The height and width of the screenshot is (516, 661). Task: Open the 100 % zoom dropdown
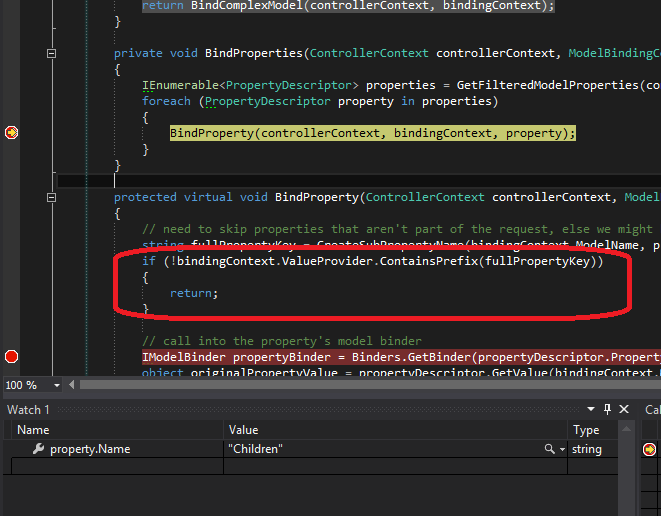pyautogui.click(x=56, y=385)
